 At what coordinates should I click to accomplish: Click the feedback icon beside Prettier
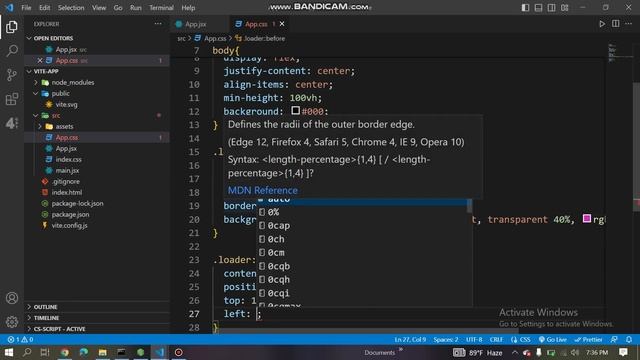coord(614,340)
